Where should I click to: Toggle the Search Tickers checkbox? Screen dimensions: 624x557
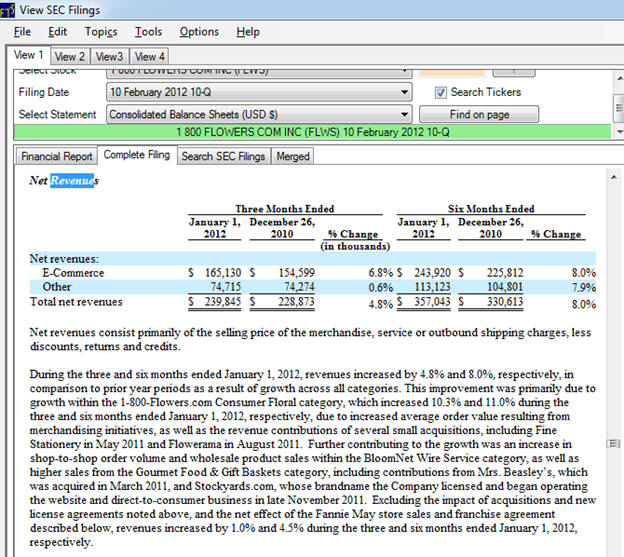pos(441,92)
